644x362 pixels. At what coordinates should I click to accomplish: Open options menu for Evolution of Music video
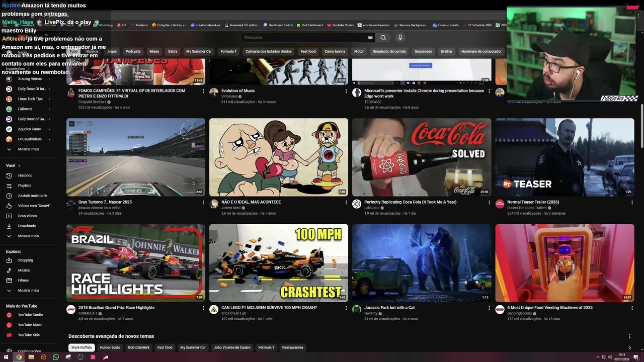point(346,92)
